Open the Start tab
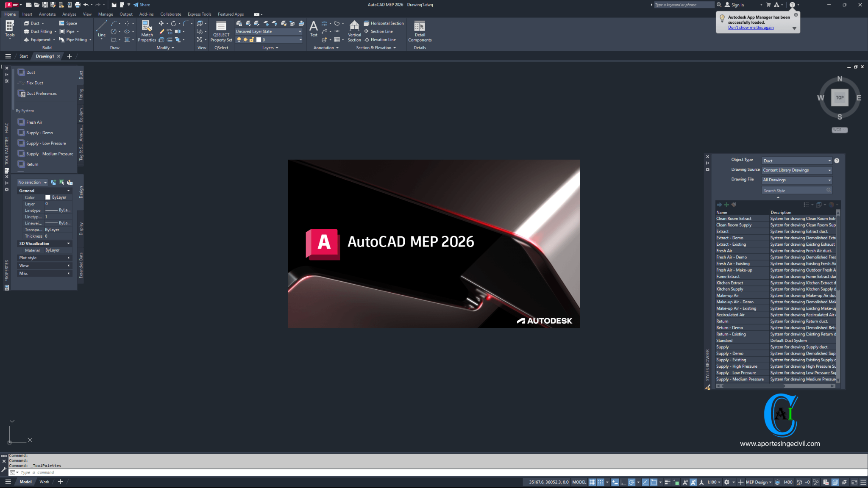 [23, 56]
